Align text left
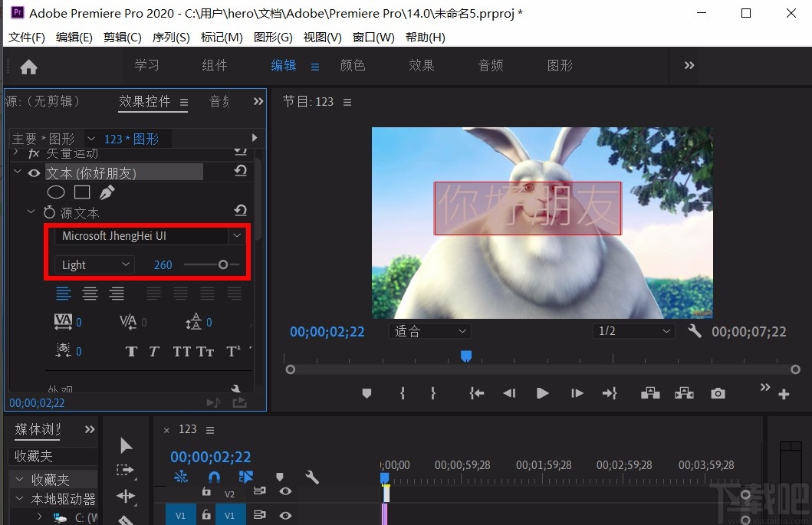The width and height of the screenshot is (812, 525). click(63, 294)
